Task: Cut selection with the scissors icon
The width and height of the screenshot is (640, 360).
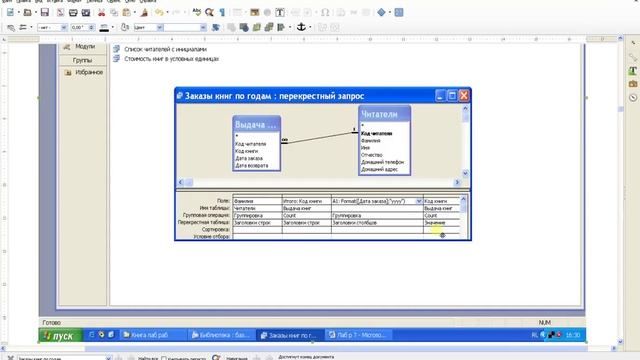Action: pos(101,13)
